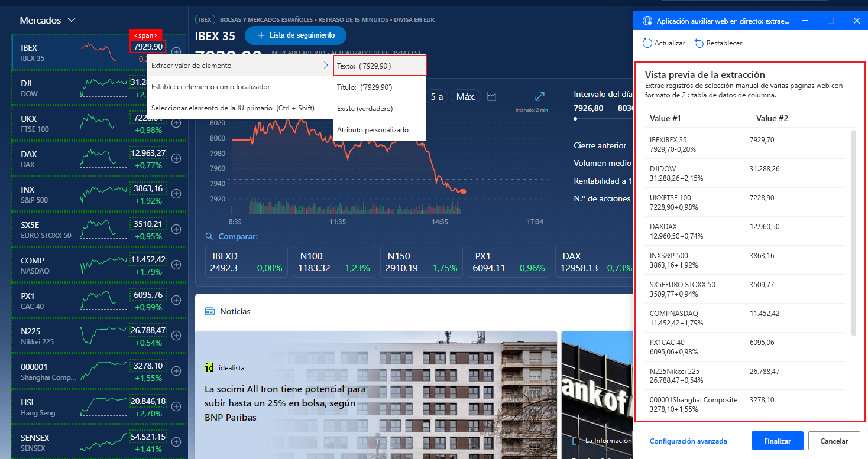868x459 pixels.
Task: Select the candlestick chart type icon
Action: click(491, 96)
